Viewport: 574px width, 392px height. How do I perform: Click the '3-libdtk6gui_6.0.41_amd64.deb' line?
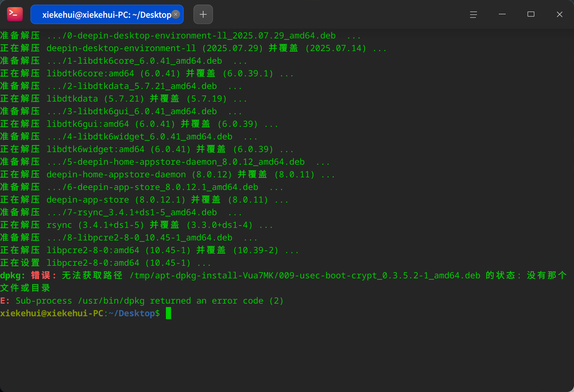(121, 111)
